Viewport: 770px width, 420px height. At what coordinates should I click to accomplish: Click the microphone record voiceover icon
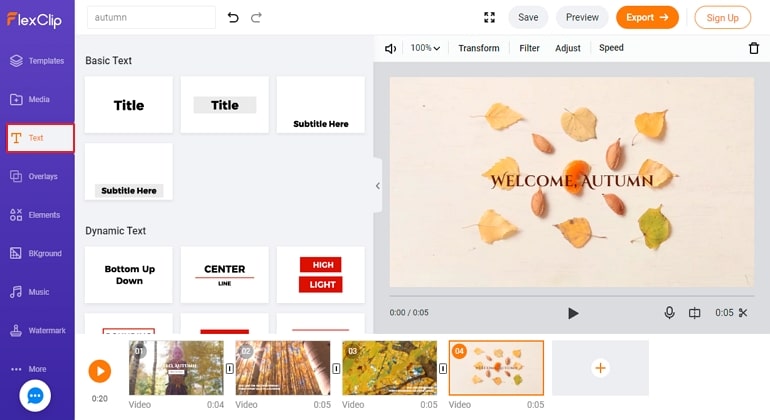click(669, 313)
